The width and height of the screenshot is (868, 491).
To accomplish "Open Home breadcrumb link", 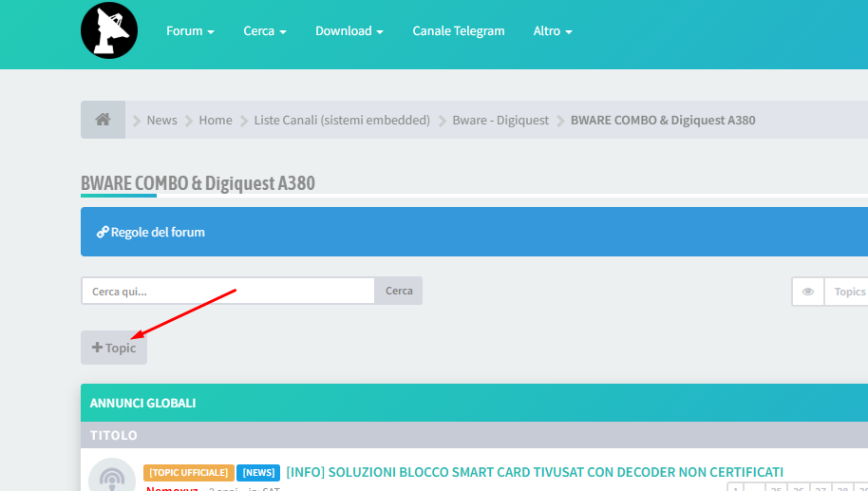I will pos(216,120).
